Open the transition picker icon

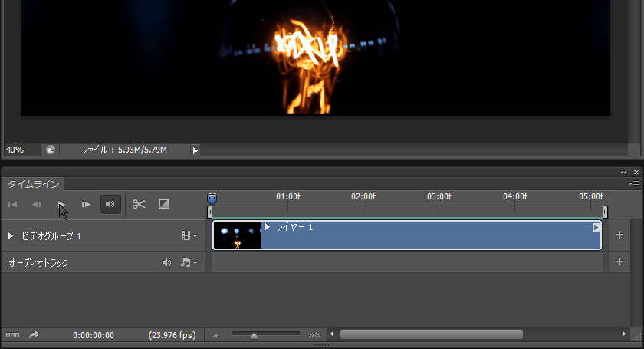click(x=163, y=204)
